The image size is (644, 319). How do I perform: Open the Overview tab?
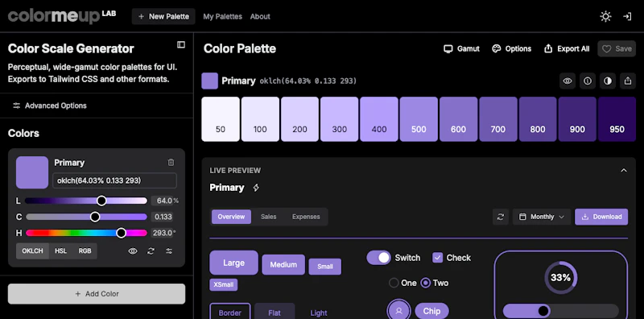click(x=231, y=217)
